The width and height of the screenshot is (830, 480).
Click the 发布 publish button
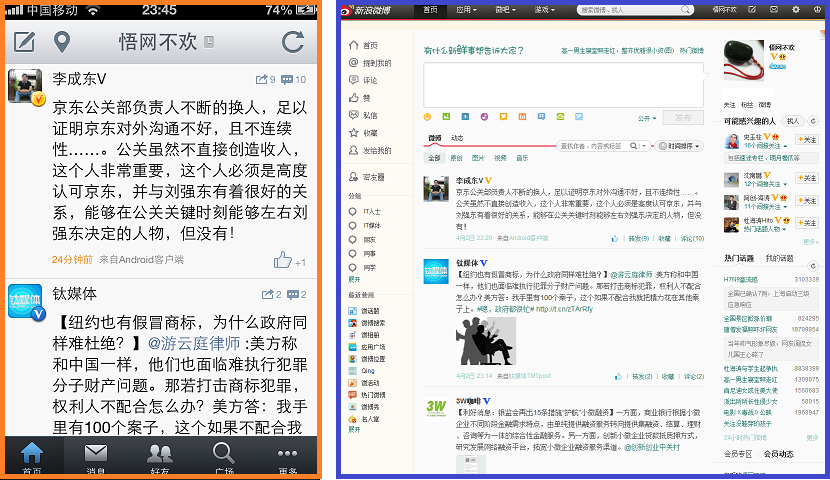(x=683, y=117)
